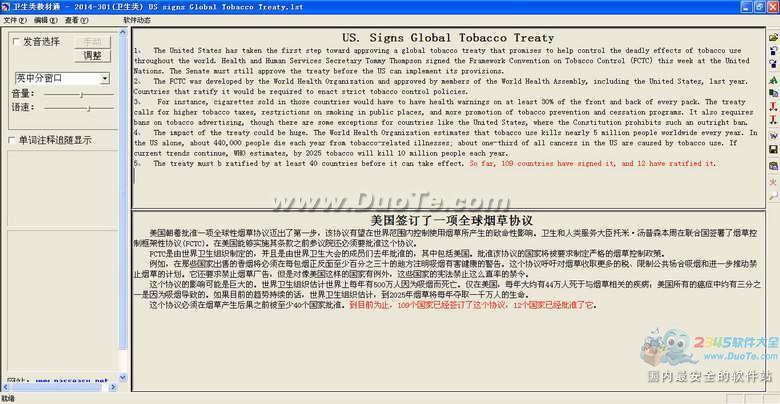
Task: Click the 软件动态 link in menu bar
Action: coord(137,20)
